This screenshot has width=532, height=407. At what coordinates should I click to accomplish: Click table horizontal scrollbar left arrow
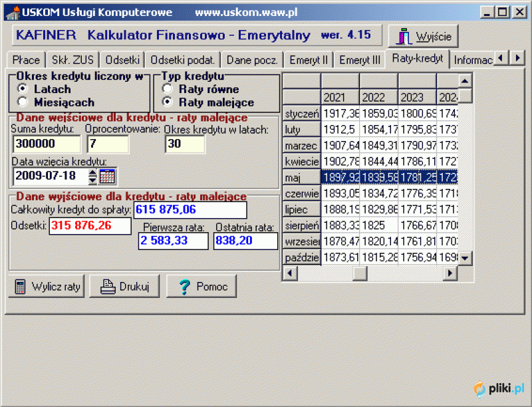(290, 273)
